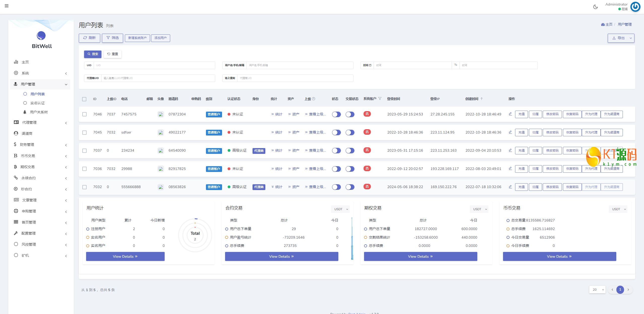Open page size 20 dropdown
Image resolution: width=644 pixels, height=314 pixels.
point(597,290)
